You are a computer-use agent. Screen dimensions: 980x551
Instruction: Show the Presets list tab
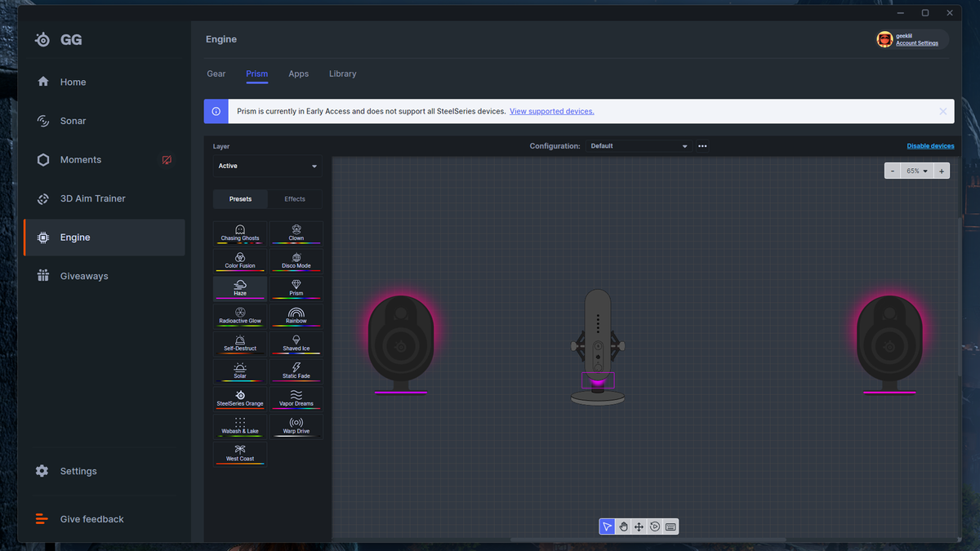pyautogui.click(x=240, y=199)
